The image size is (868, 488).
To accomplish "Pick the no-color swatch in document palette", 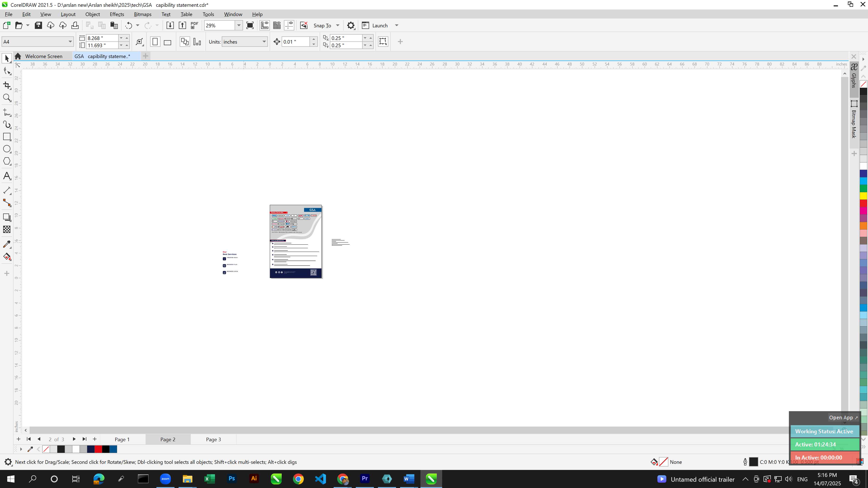I will point(46,449).
